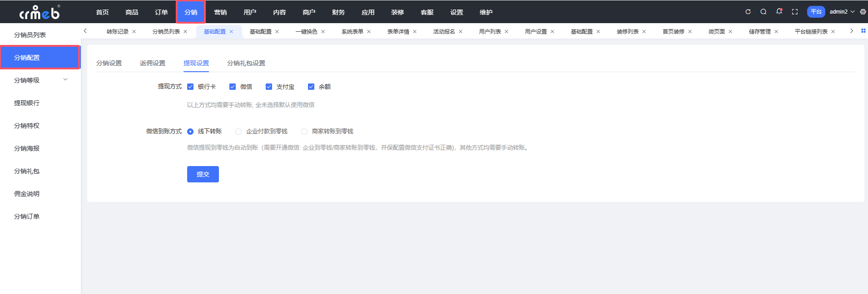Open the settings gear icon at top right
The image size is (868, 294).
863,12
